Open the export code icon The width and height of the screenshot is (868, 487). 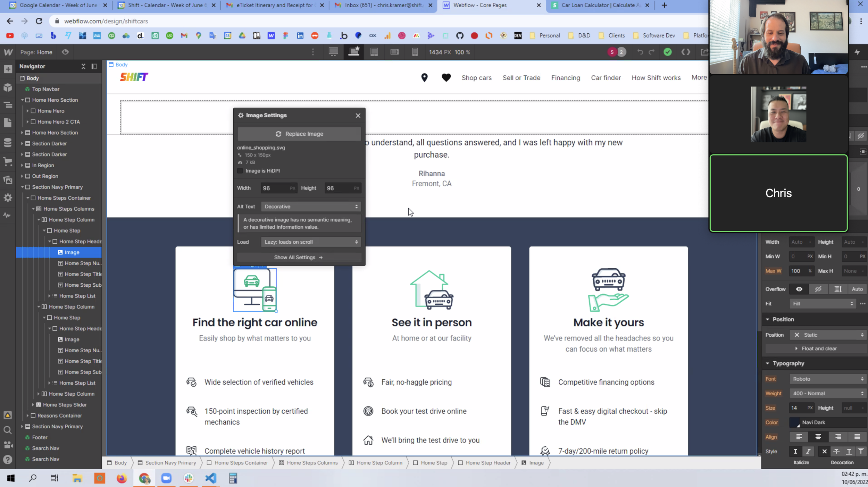(x=685, y=52)
